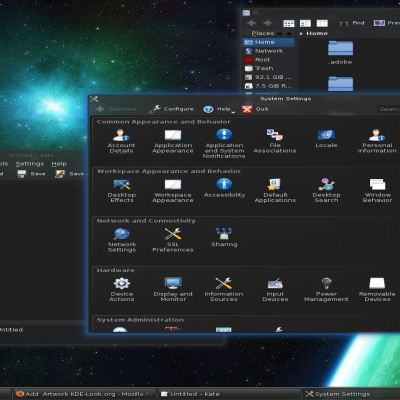Image resolution: width=400 pixels, height=400 pixels.
Task: Select Network in Places panel
Action: (268, 51)
